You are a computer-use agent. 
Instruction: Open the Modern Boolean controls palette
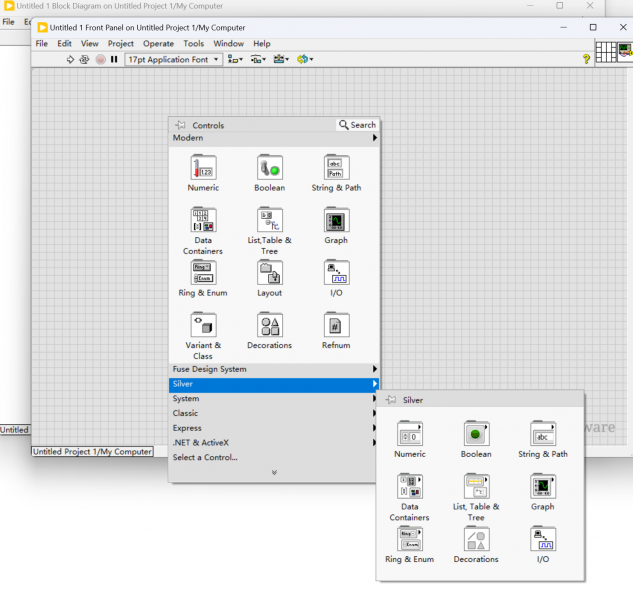coord(270,173)
